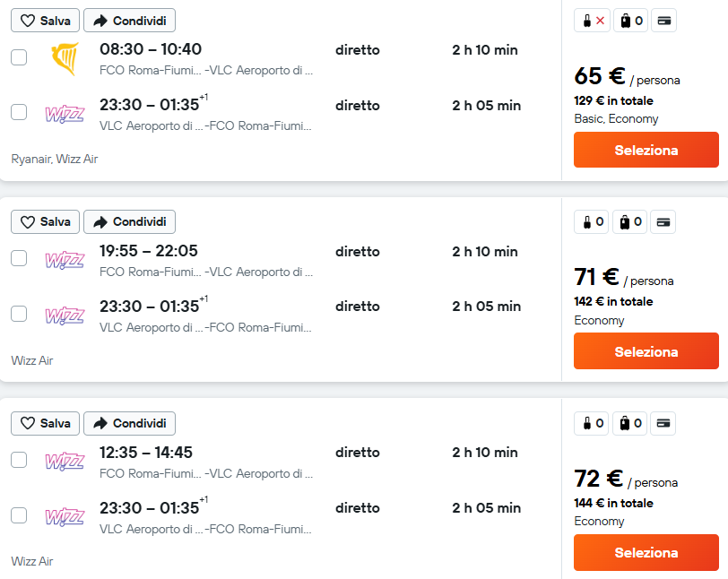
Task: Tick checkbox for Ryanair 08:30 – 10:40 flight
Action: [19, 57]
